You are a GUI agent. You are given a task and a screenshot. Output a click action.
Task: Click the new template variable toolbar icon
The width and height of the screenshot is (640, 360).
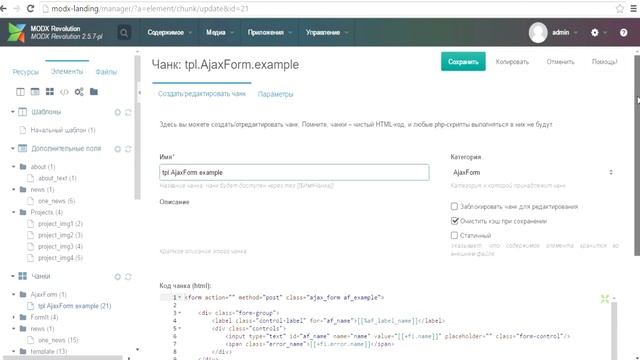(35, 92)
